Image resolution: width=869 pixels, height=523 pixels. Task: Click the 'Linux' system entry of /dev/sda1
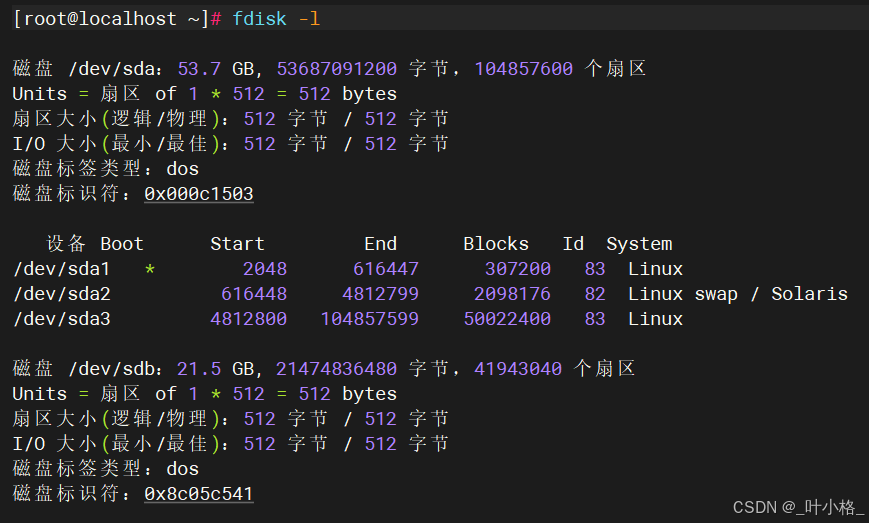pos(655,269)
